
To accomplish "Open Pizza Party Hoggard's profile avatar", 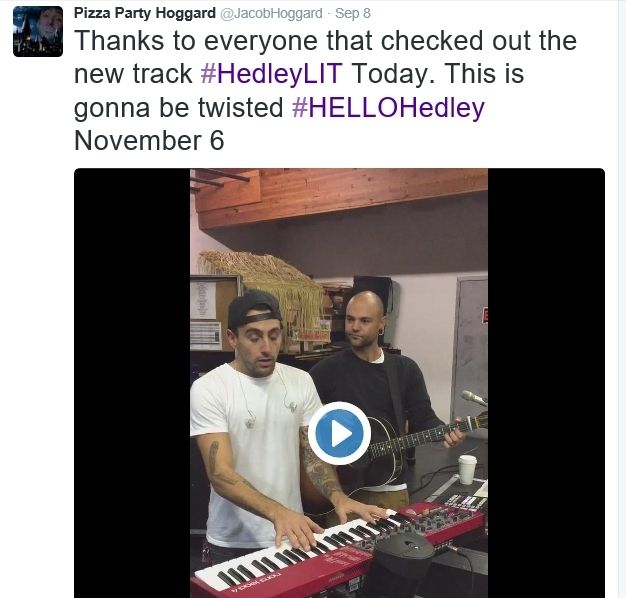I will point(38,31).
